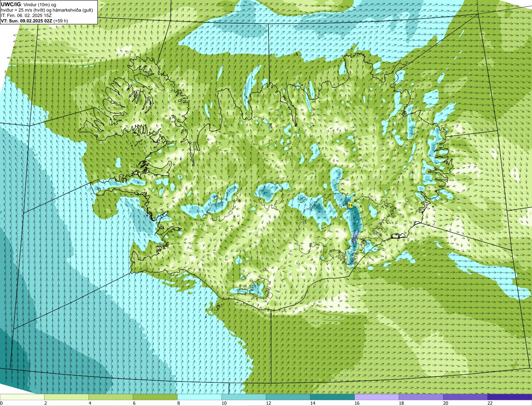Click the 8–10 light cyan legend swatch
The height and width of the screenshot is (406, 532).
pyautogui.click(x=199, y=397)
